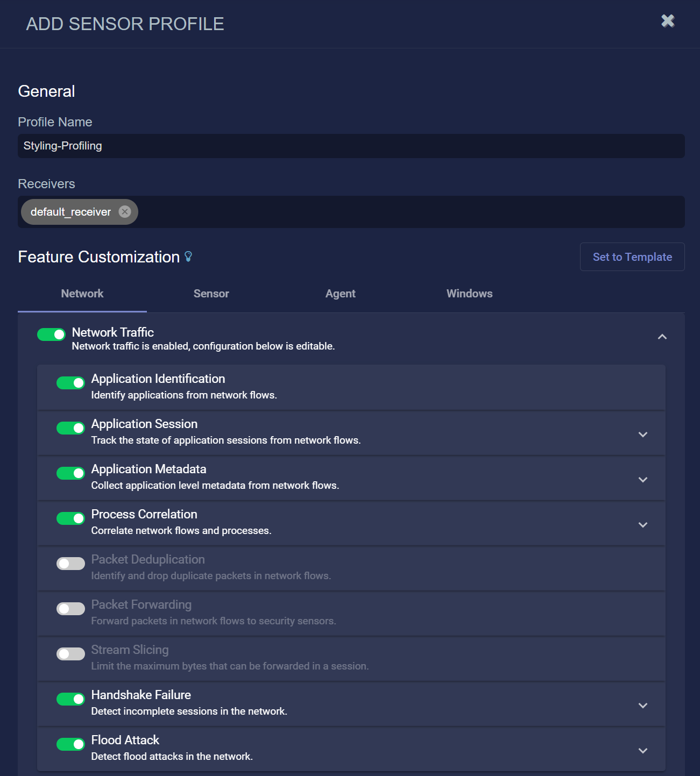Click the Set to Template button
700x776 pixels.
pyautogui.click(x=632, y=257)
